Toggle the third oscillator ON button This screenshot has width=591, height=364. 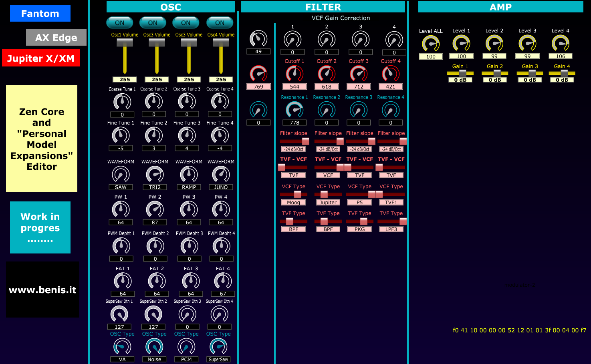(186, 23)
